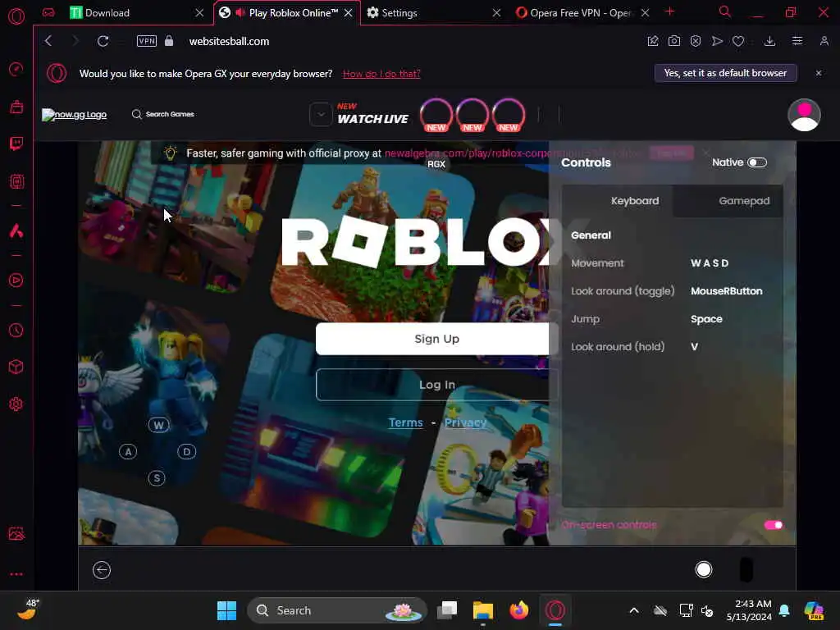
Task: Click the Search Games field
Action: click(163, 114)
